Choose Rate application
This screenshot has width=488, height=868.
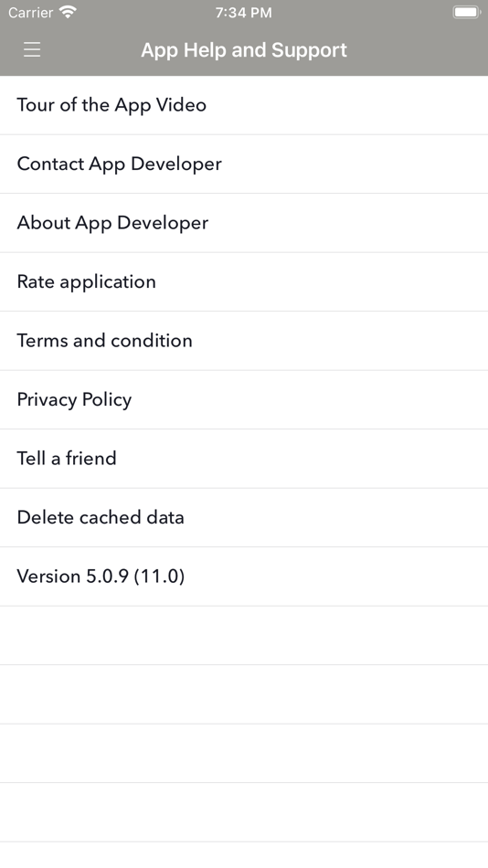[x=244, y=282]
